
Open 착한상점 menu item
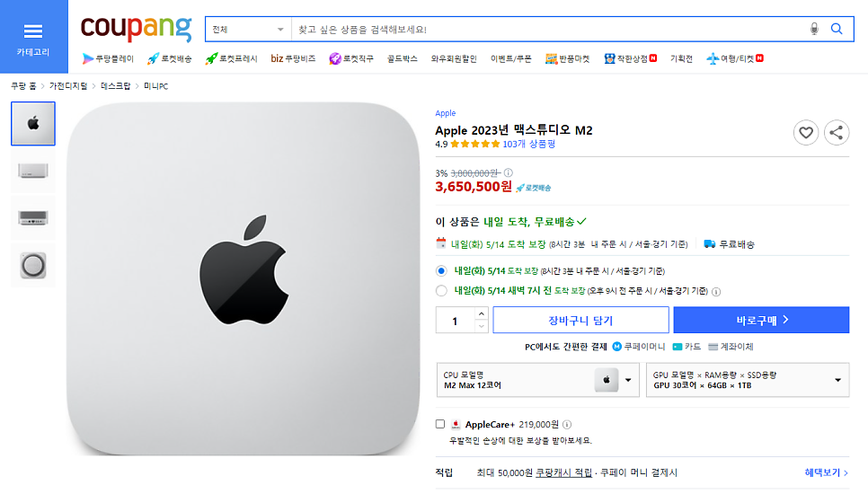pos(631,58)
